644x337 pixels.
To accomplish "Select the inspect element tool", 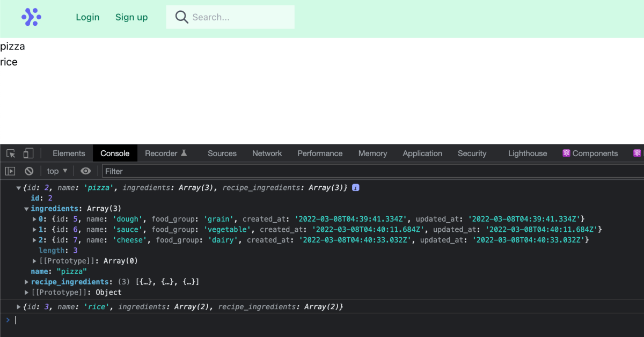I will click(10, 153).
